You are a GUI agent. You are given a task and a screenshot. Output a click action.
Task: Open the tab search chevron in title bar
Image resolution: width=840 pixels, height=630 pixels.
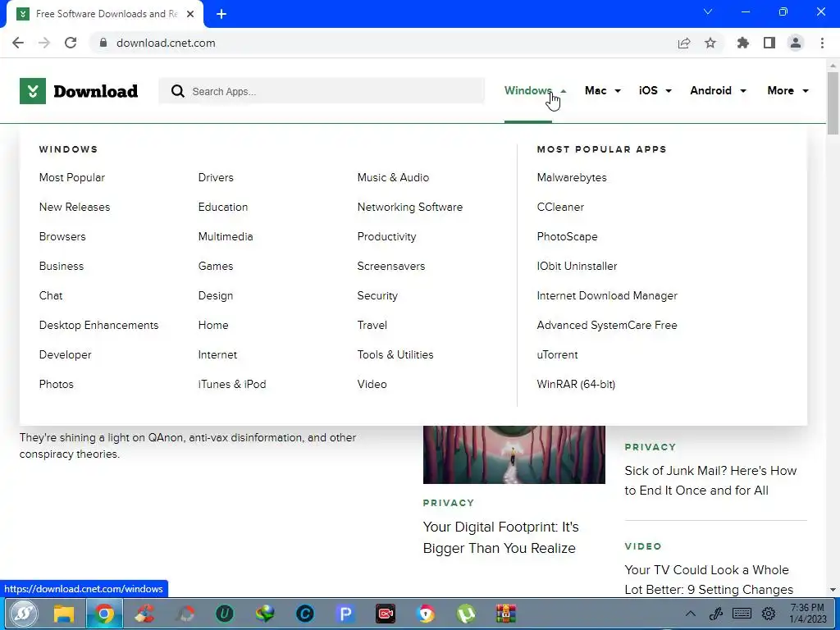pos(708,11)
